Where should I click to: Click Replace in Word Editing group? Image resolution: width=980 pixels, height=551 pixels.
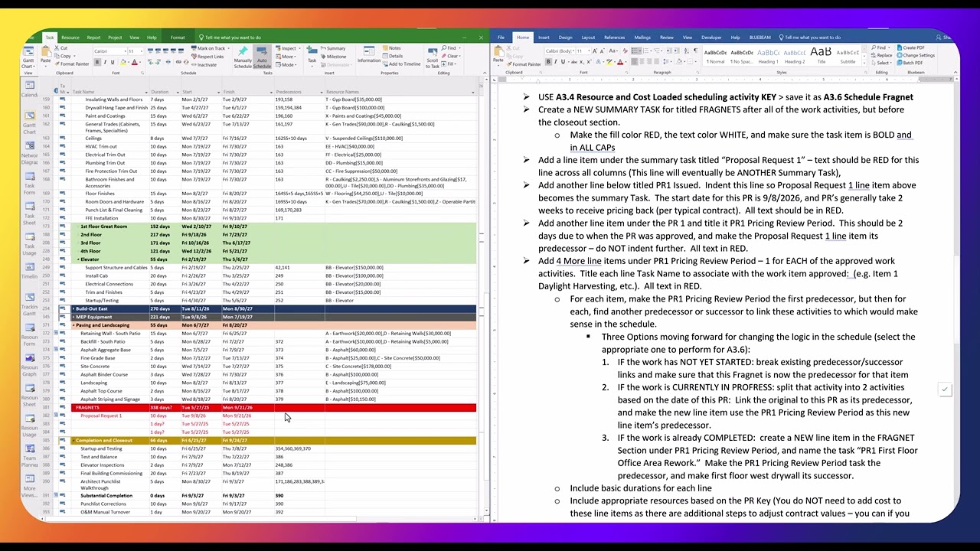point(881,55)
